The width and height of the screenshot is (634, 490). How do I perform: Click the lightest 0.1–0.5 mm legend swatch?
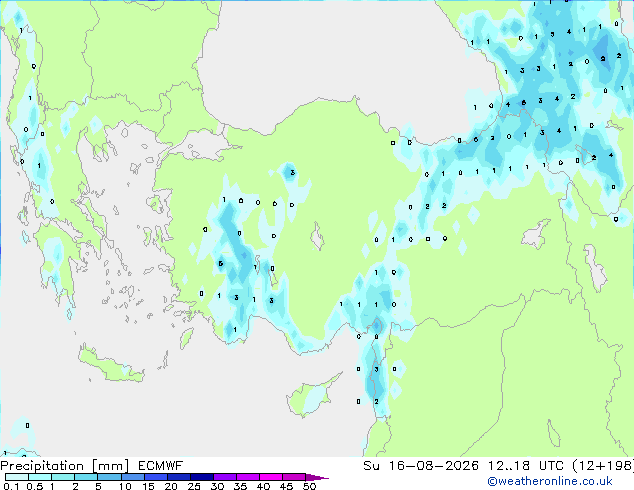click(x=17, y=477)
